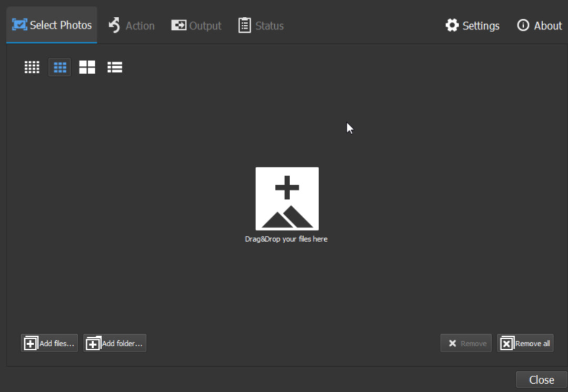Open the Status tab
The height and width of the screenshot is (392, 568).
point(261,26)
